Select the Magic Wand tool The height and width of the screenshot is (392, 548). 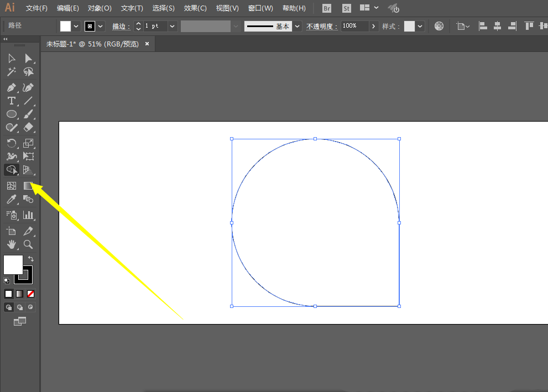coord(11,72)
